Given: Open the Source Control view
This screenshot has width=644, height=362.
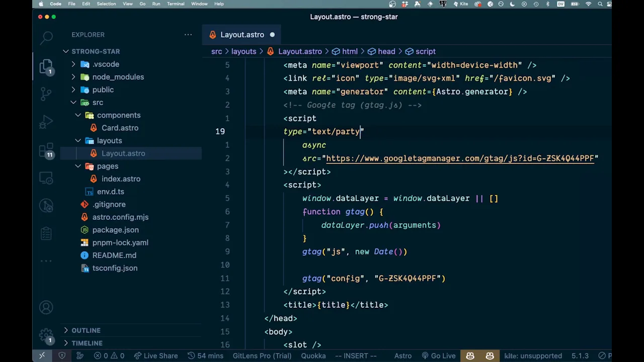Looking at the screenshot, I should 46,94.
